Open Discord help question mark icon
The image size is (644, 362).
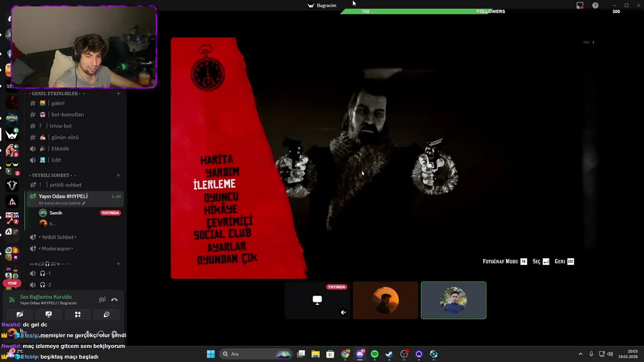[595, 6]
